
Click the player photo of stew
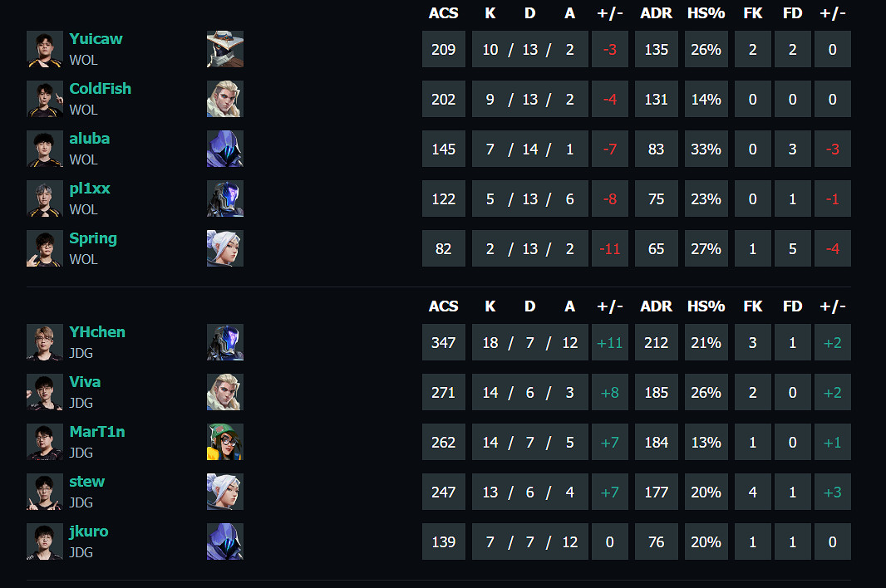[45, 492]
